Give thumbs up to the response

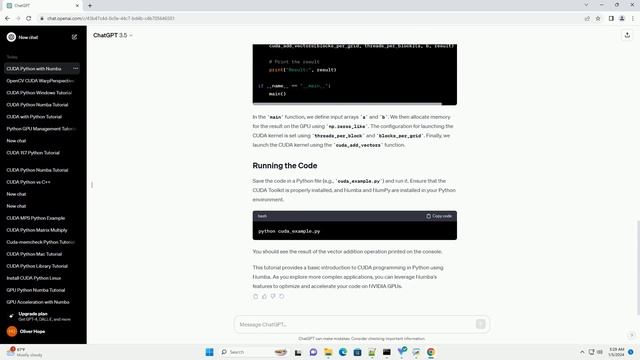tap(264, 296)
